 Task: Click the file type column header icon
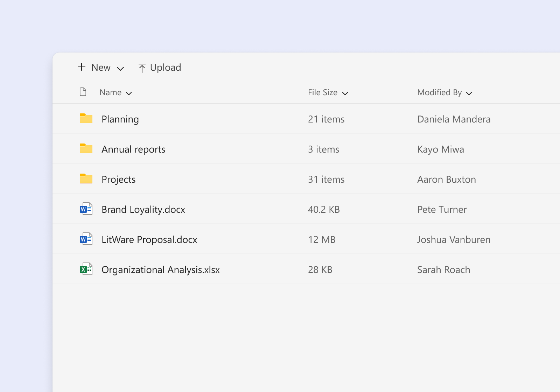tap(83, 92)
